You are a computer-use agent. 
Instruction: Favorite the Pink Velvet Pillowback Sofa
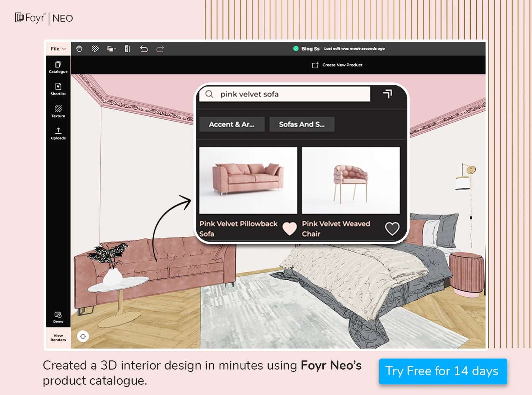(x=290, y=228)
